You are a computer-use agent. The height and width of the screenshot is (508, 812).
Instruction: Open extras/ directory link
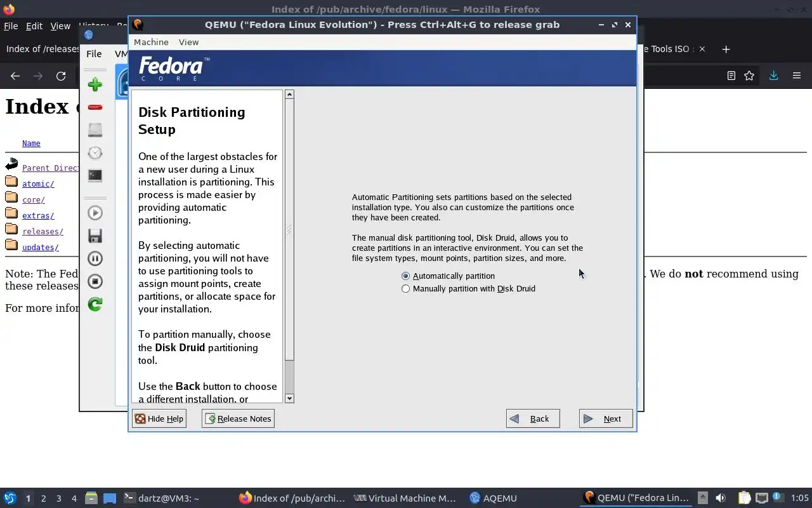point(38,216)
